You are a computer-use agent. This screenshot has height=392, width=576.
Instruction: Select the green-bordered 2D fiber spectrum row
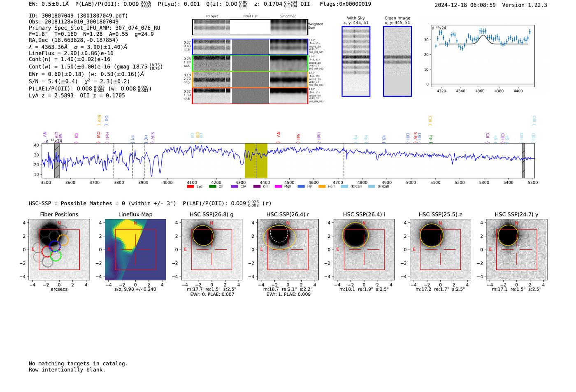[x=250, y=63]
